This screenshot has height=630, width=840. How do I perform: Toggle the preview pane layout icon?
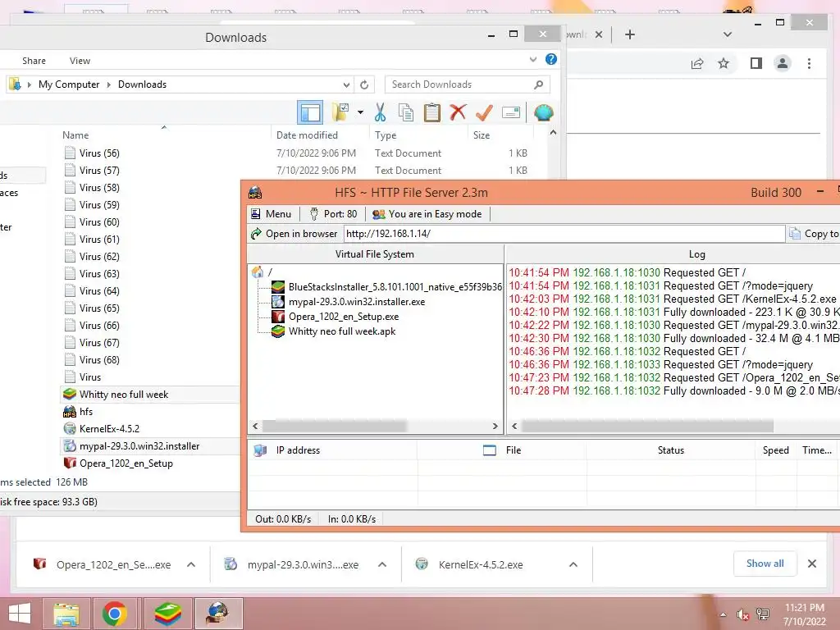[310, 112]
